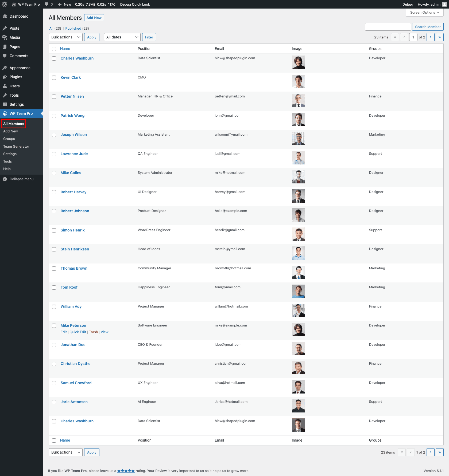Check the select-all members checkbox
Image resolution: width=449 pixels, height=476 pixels.
[54, 49]
